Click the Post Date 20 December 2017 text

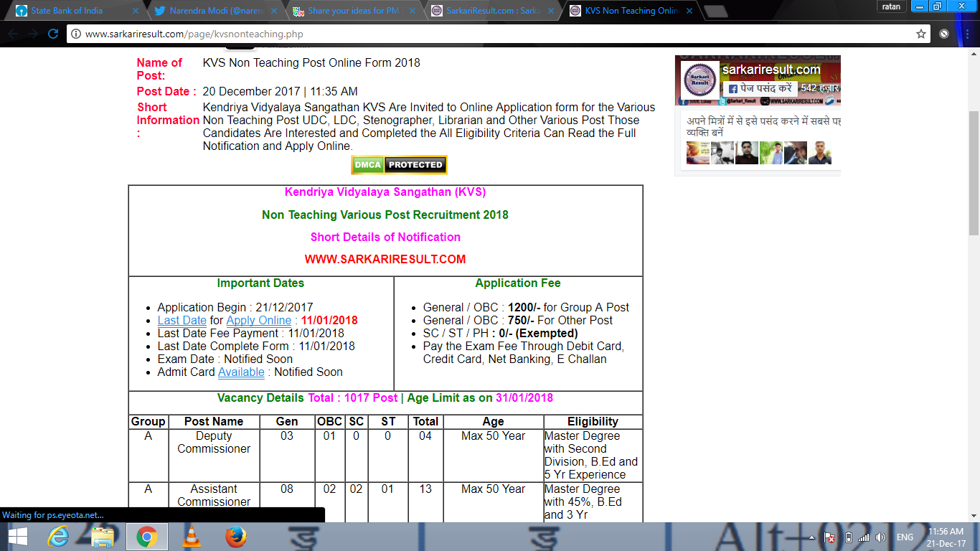(x=280, y=91)
